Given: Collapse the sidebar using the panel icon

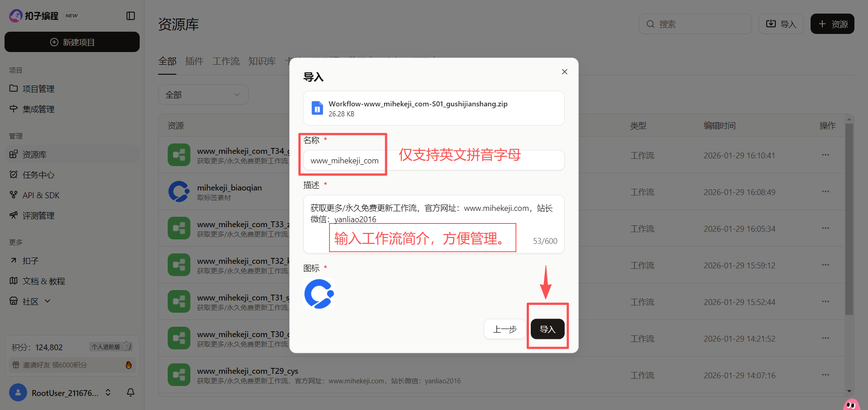Looking at the screenshot, I should [x=130, y=15].
